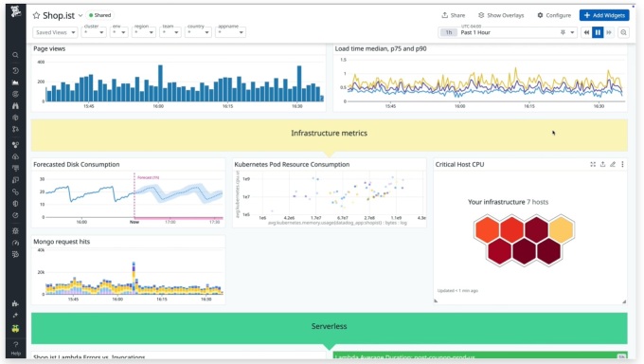
Task: Open the Watchdog binoculars sidebar icon
Action: 15,106
